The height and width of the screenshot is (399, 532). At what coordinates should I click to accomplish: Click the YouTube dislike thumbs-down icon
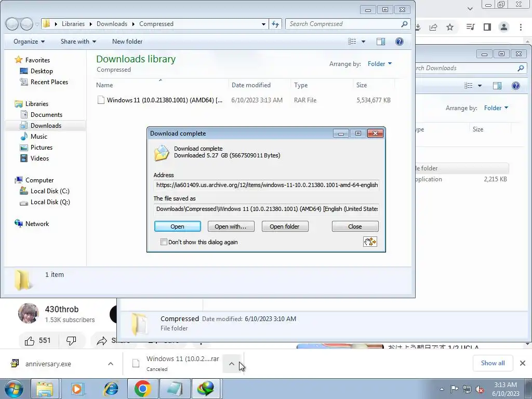tap(71, 340)
